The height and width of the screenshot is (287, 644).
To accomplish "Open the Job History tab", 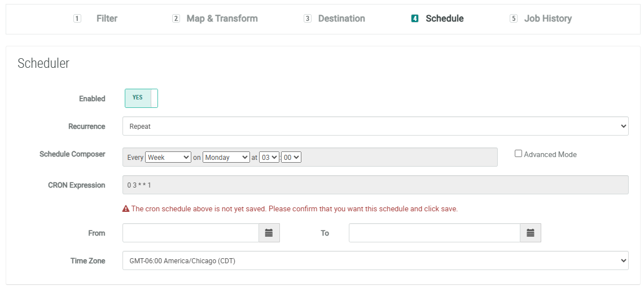I will 547,19.
